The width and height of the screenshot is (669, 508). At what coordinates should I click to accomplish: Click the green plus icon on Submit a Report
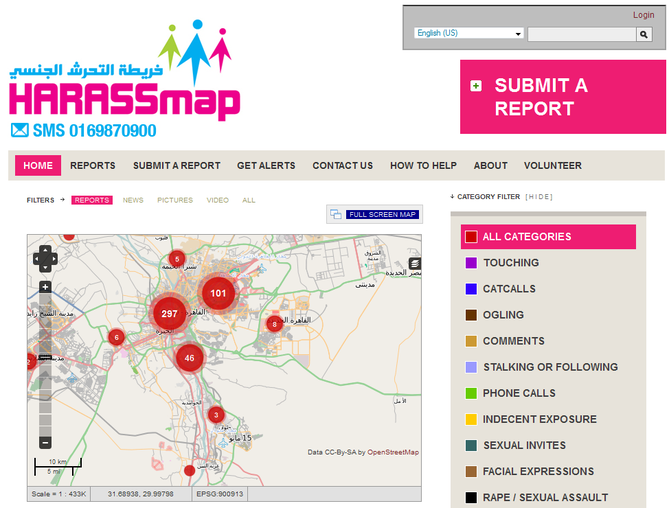476,86
